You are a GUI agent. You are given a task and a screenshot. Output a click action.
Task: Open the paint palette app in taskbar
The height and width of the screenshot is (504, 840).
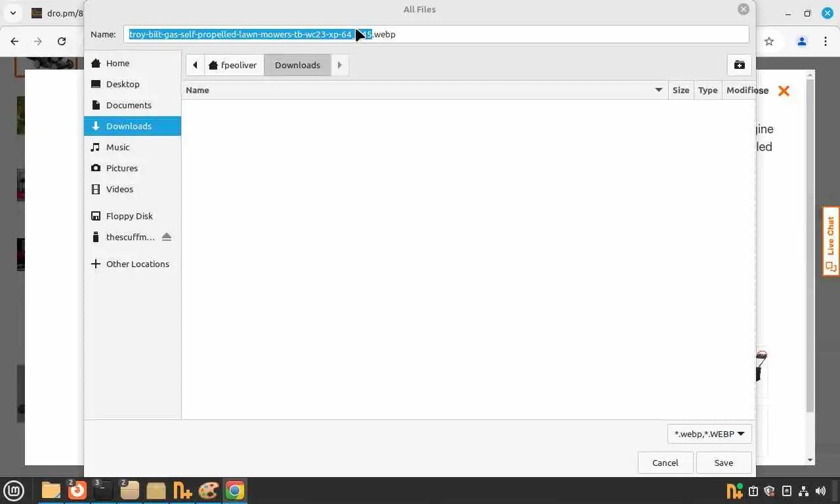[x=209, y=490]
